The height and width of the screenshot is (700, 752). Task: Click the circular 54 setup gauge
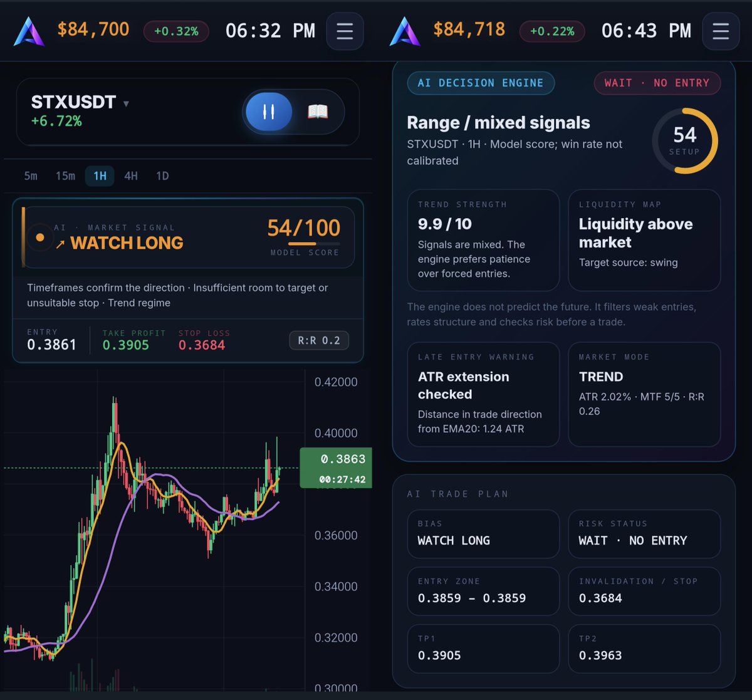pyautogui.click(x=685, y=140)
